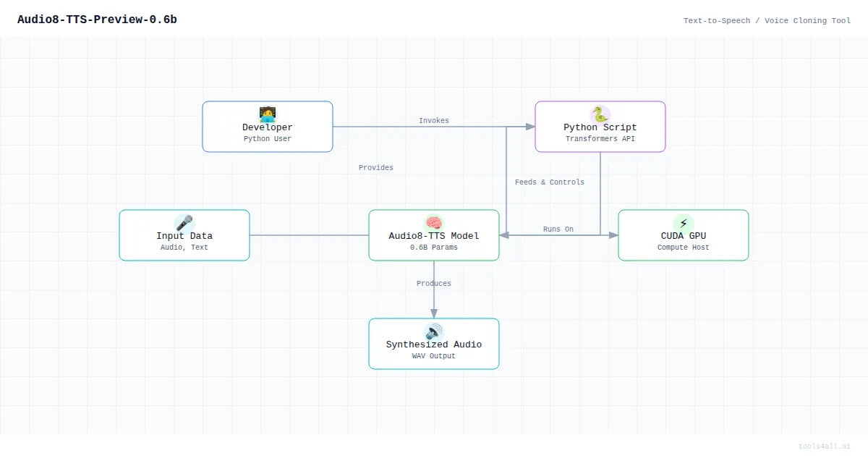Click the 'Produces' edge label

coord(434,284)
